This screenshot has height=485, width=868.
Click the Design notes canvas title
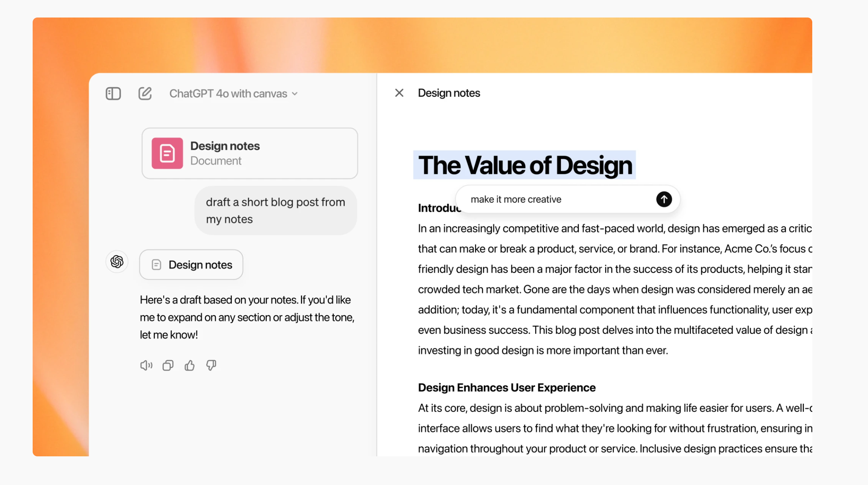click(x=449, y=93)
